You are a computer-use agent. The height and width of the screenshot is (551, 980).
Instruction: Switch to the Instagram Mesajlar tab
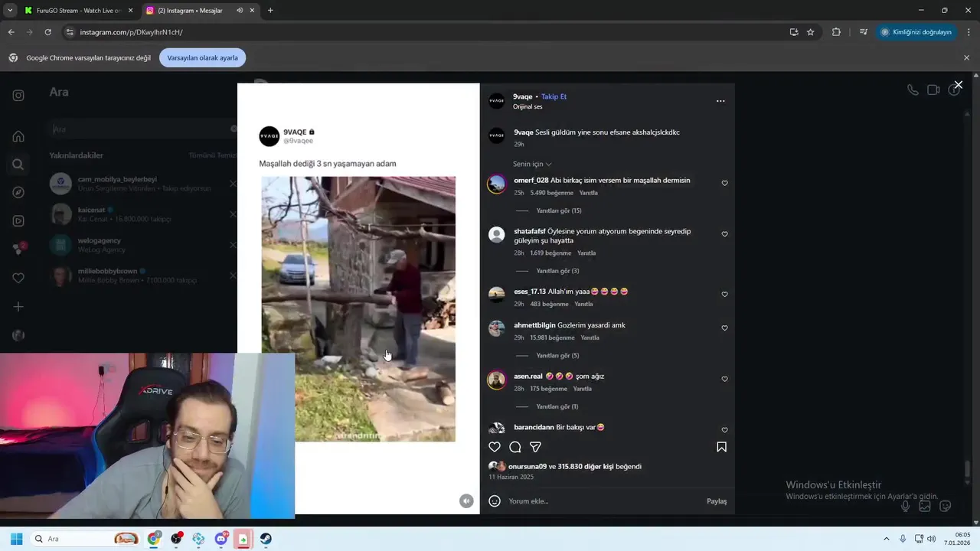[x=199, y=11]
